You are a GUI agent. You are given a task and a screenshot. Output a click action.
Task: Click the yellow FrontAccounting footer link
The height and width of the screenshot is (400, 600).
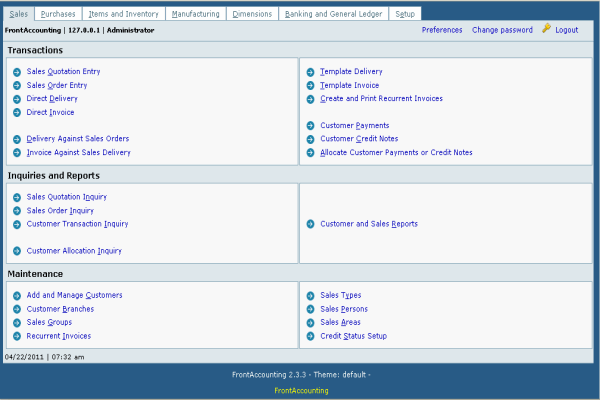pos(302,391)
